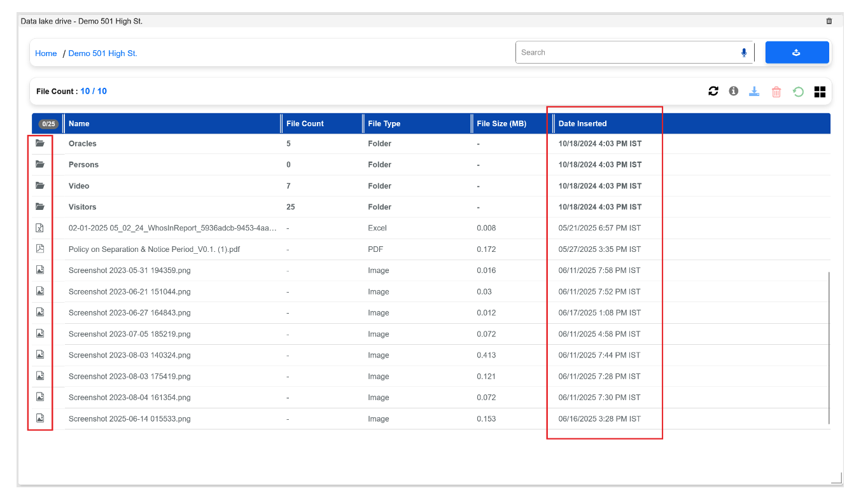Click the File Count link showing 10/10
The image size is (868, 500).
pyautogui.click(x=94, y=91)
